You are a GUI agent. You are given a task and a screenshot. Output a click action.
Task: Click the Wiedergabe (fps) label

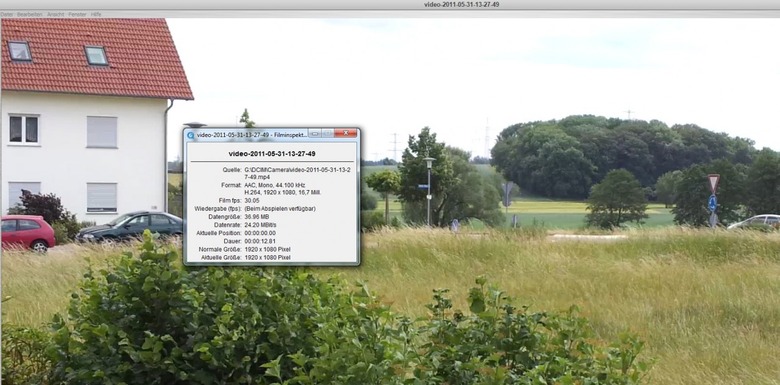coord(218,208)
